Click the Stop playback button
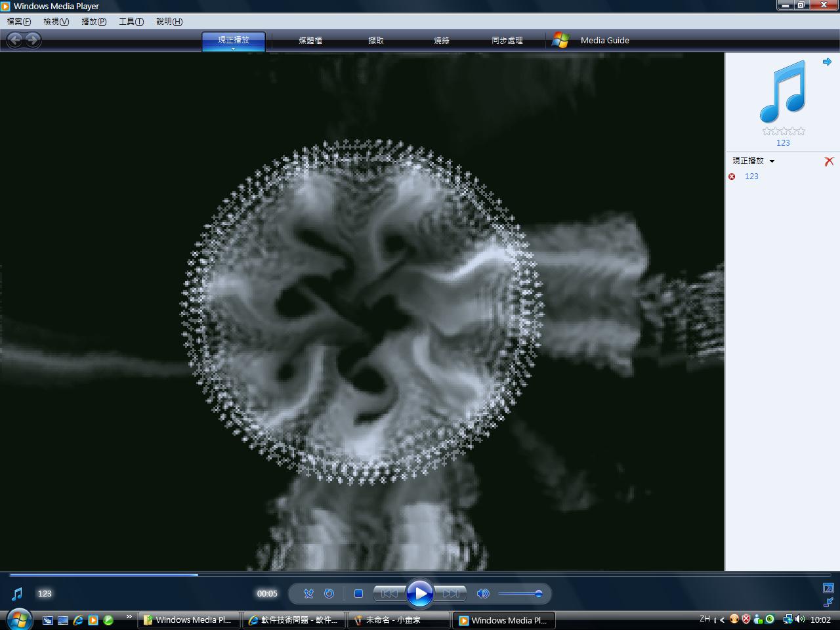840x630 pixels. [358, 594]
